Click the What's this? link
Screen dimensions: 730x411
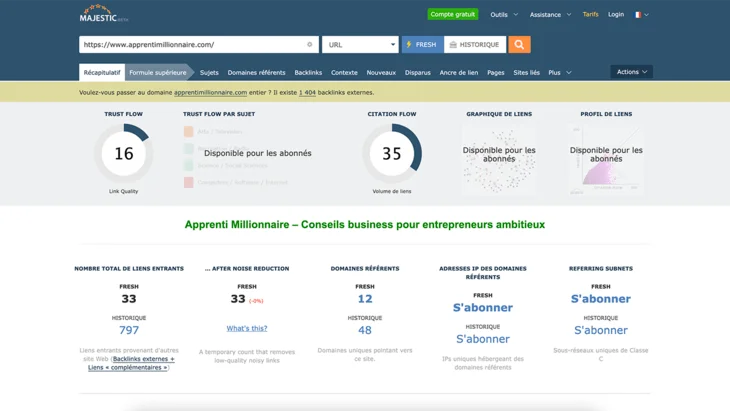tap(247, 328)
